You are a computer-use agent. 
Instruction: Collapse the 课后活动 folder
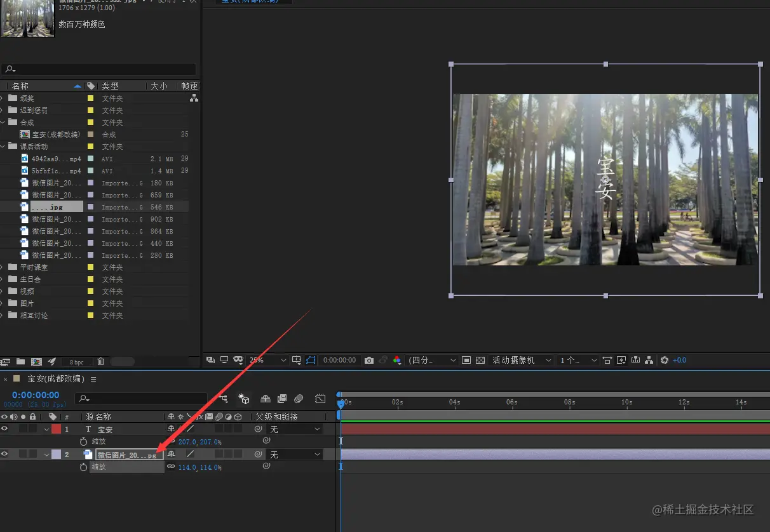pyautogui.click(x=2, y=147)
